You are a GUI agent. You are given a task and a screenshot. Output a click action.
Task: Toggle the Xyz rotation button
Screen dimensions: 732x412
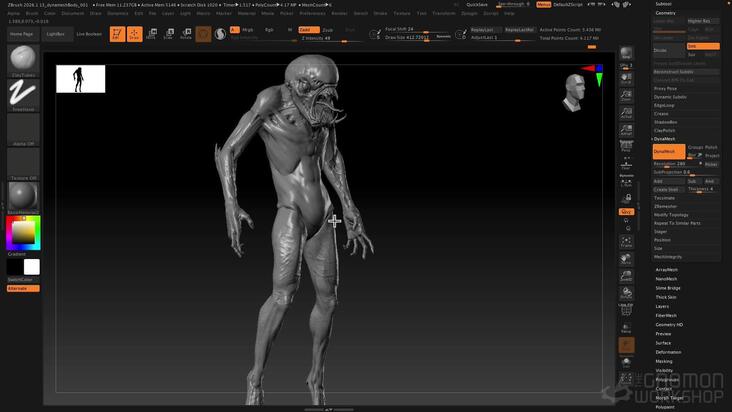click(626, 211)
